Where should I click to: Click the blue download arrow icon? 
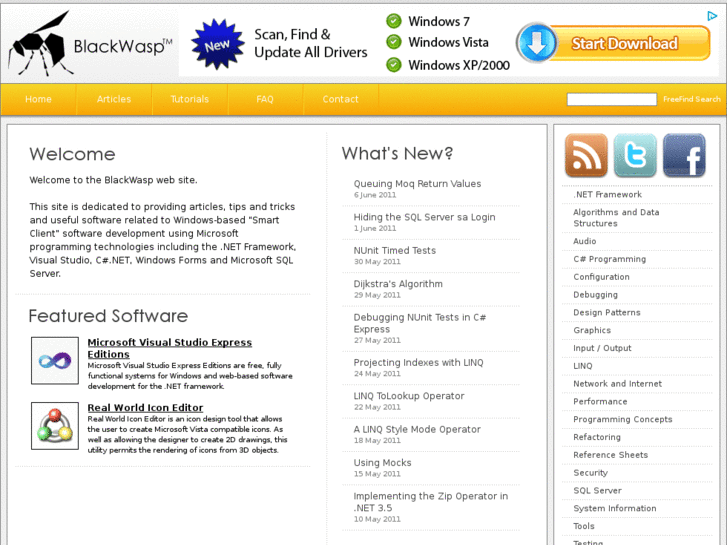(537, 43)
